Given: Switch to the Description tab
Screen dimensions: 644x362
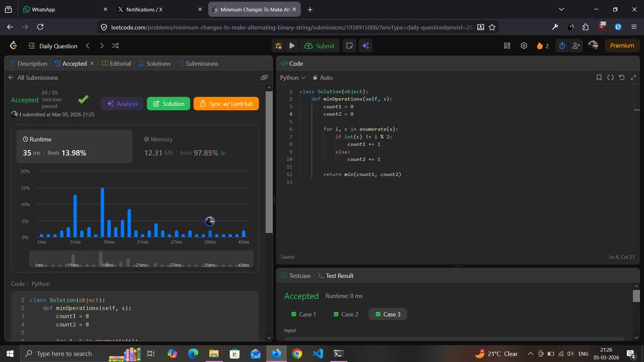Looking at the screenshot, I should [28, 63].
